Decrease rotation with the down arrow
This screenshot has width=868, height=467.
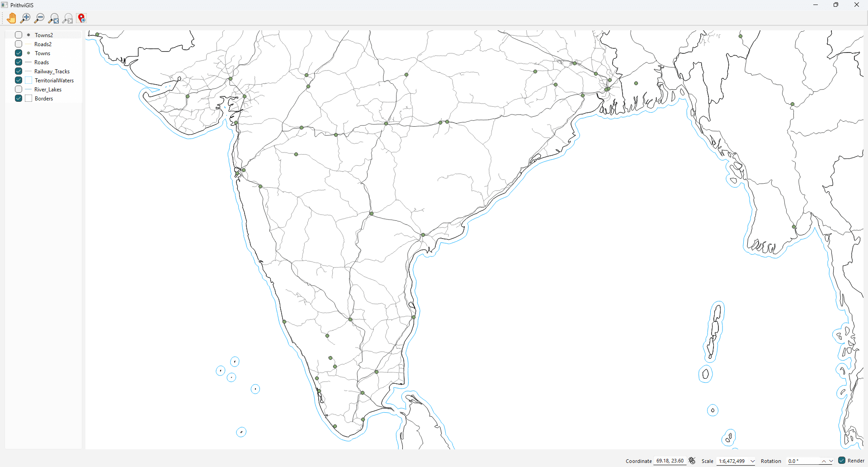click(831, 461)
